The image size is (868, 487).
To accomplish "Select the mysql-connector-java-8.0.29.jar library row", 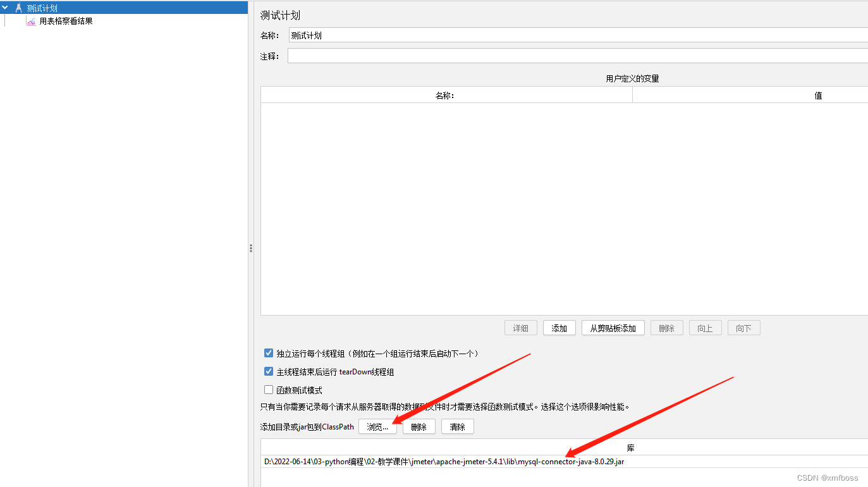I will [x=565, y=462].
